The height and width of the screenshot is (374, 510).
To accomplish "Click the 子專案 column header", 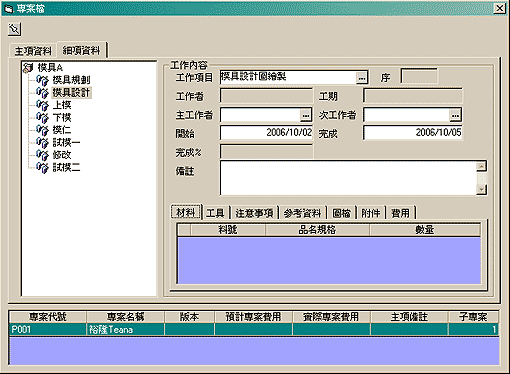I will 473,317.
